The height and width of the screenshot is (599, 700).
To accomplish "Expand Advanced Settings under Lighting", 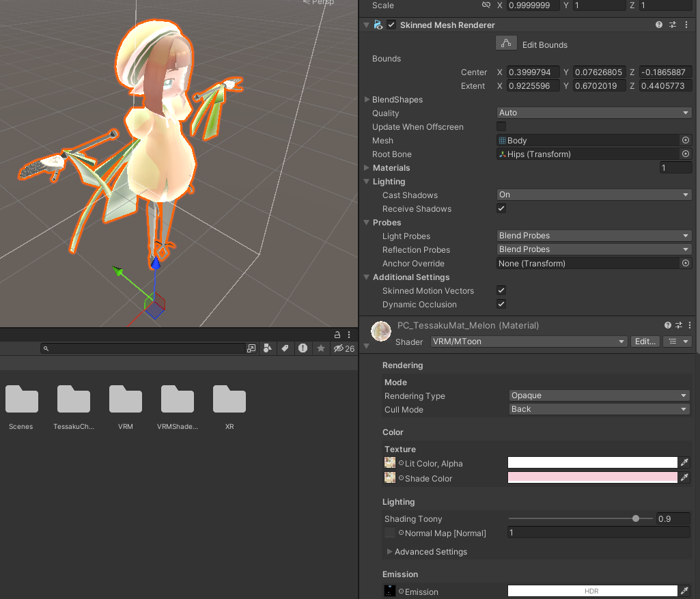I will pos(389,552).
